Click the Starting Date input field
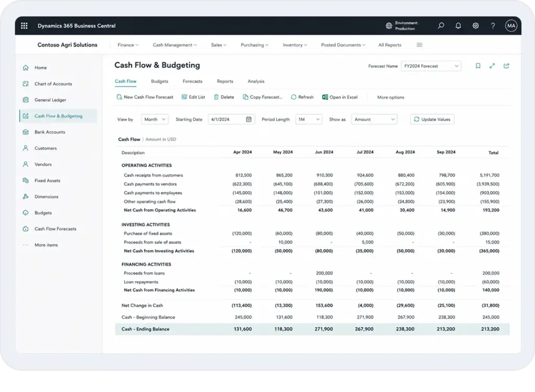The width and height of the screenshot is (535, 392). (x=231, y=119)
